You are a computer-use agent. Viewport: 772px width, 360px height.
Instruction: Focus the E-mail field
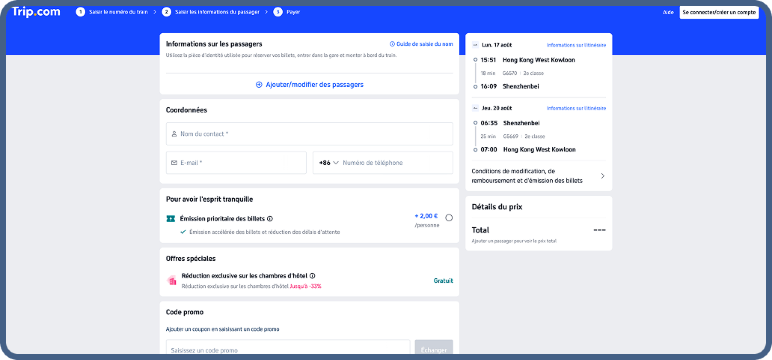236,163
